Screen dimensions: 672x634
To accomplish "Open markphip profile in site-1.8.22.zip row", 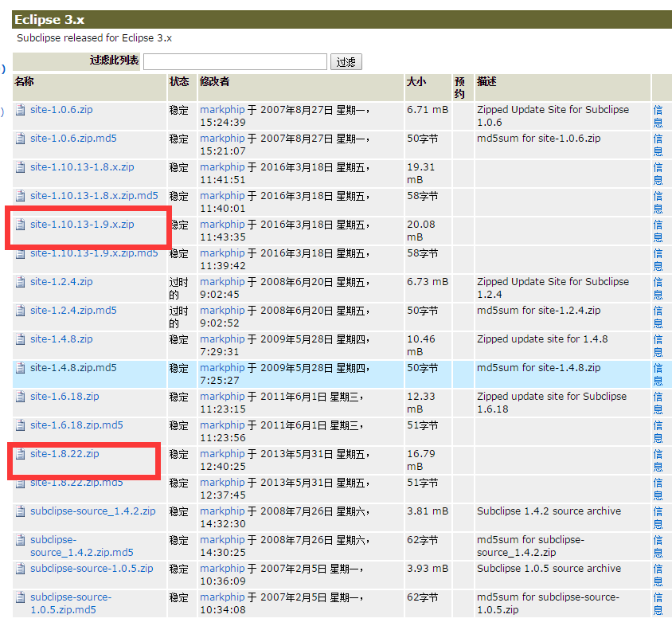I will click(x=222, y=453).
